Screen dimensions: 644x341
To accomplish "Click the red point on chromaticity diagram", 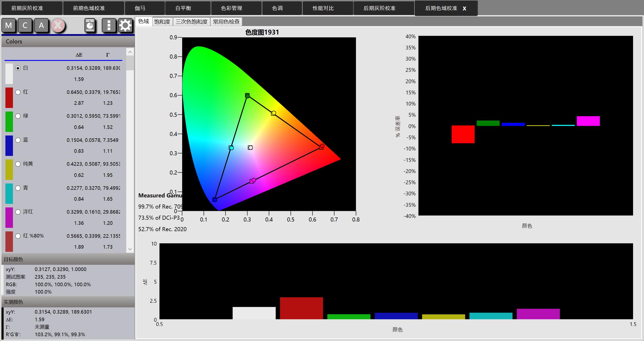I will (x=322, y=146).
